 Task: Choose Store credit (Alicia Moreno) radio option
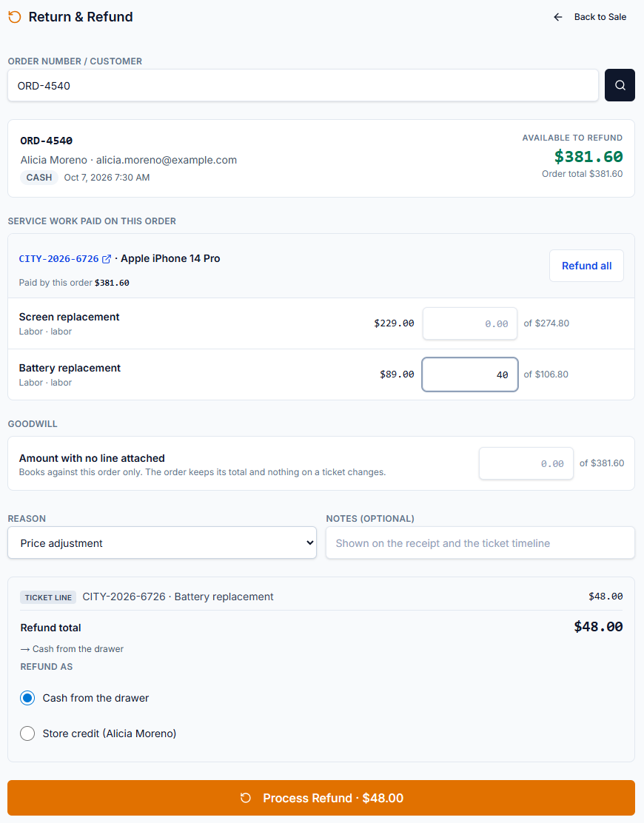click(x=27, y=733)
